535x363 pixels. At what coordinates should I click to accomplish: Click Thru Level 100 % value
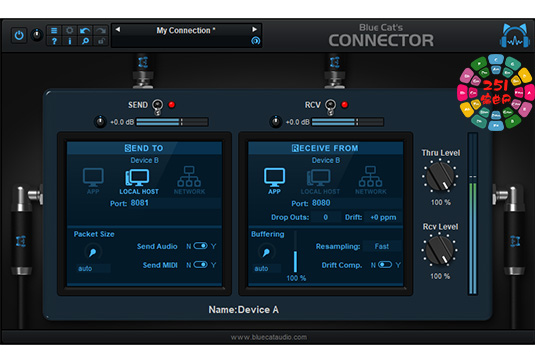[440, 202]
